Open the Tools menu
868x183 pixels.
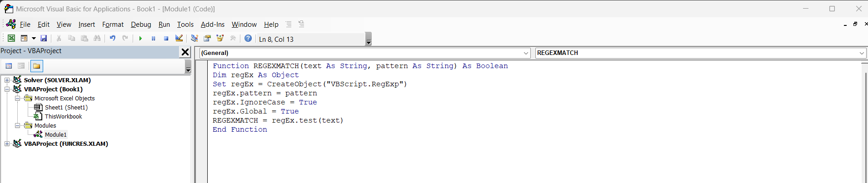[185, 25]
